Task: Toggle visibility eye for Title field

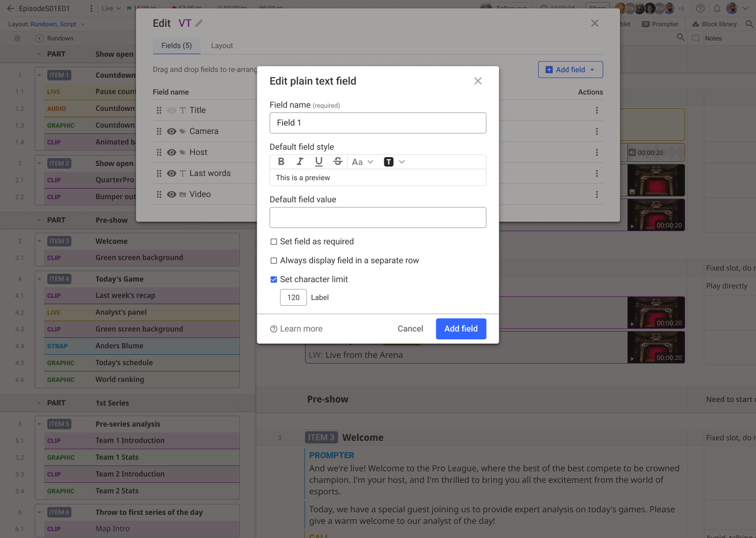Action: [172, 110]
